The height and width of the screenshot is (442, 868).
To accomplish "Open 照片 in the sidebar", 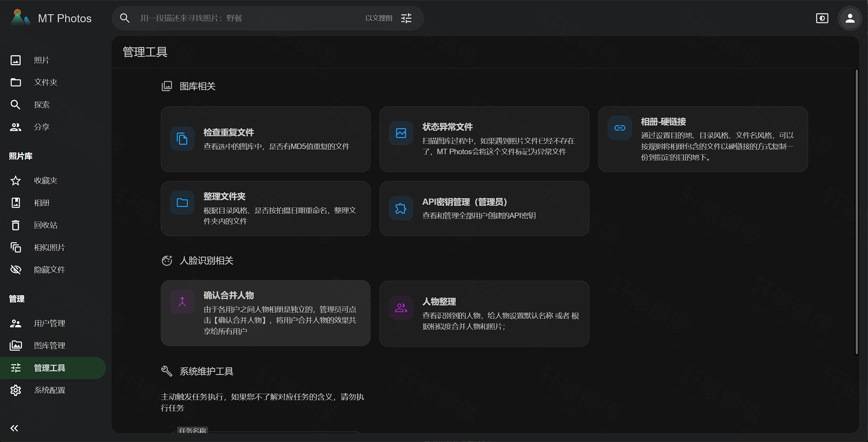I will point(53,60).
